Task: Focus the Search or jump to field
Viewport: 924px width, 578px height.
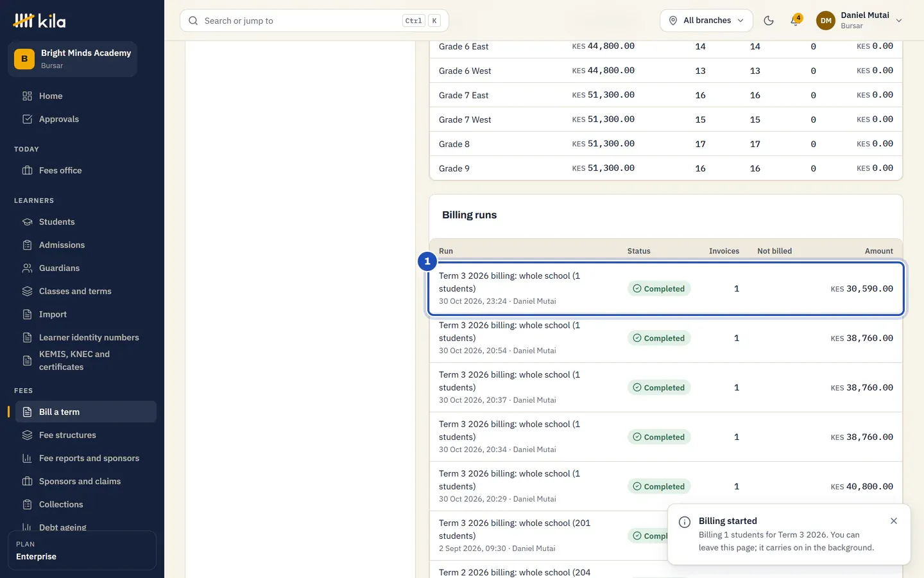Action: tap(314, 21)
